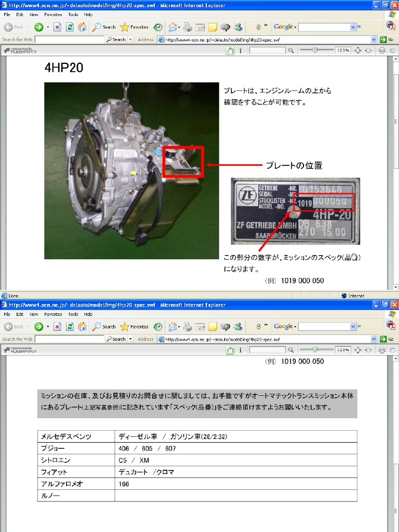Click FlashPaper find text field in lower window
This screenshot has width=399, height=532.
tap(268, 350)
